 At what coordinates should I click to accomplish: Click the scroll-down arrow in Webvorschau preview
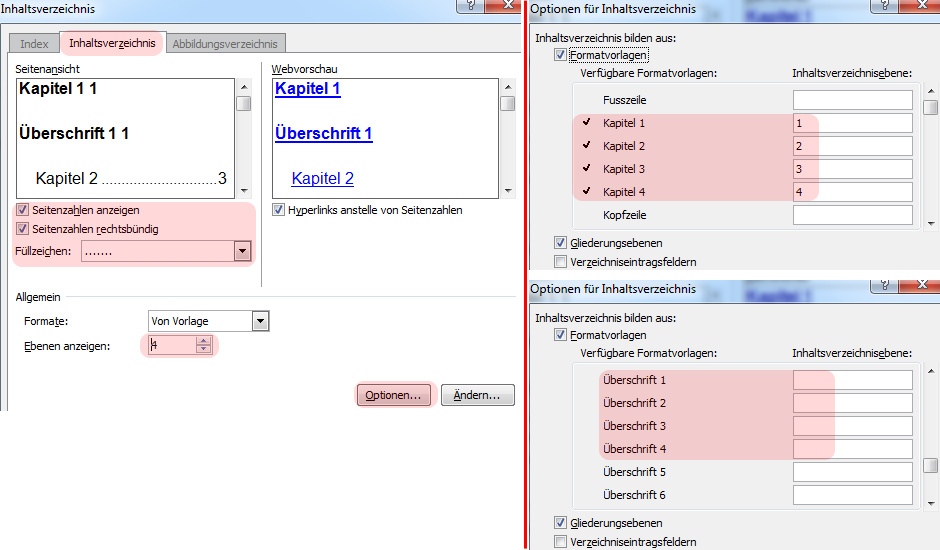(507, 191)
